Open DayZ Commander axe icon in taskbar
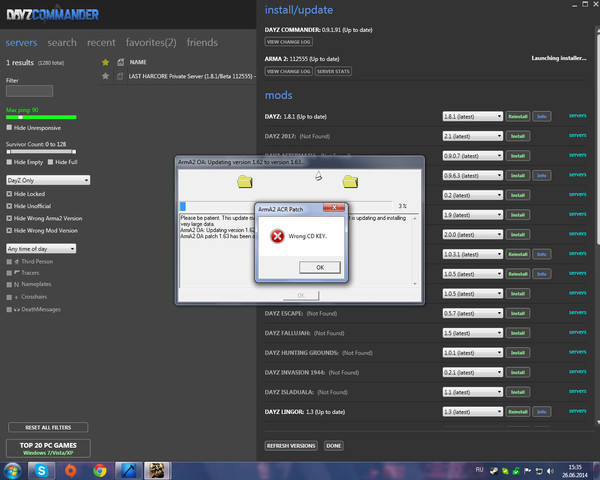 [x=129, y=470]
